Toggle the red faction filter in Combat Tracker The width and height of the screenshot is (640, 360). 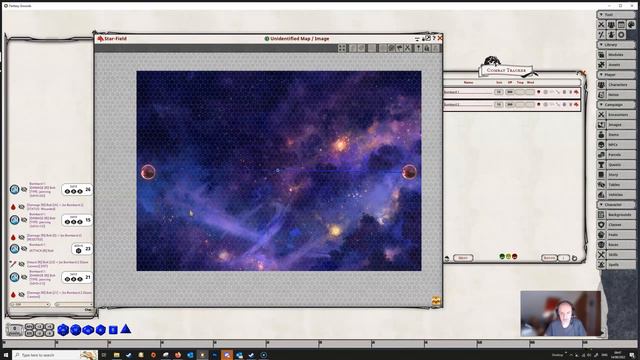pyautogui.click(x=514, y=256)
